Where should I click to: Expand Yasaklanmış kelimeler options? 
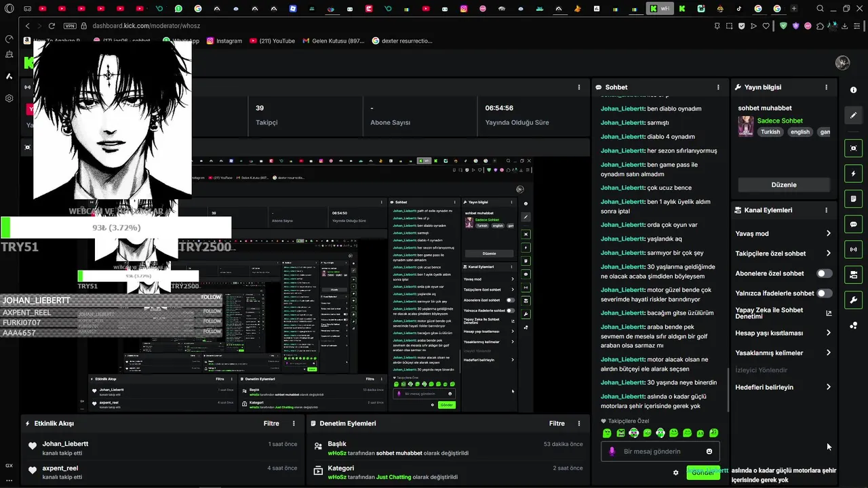point(783,352)
